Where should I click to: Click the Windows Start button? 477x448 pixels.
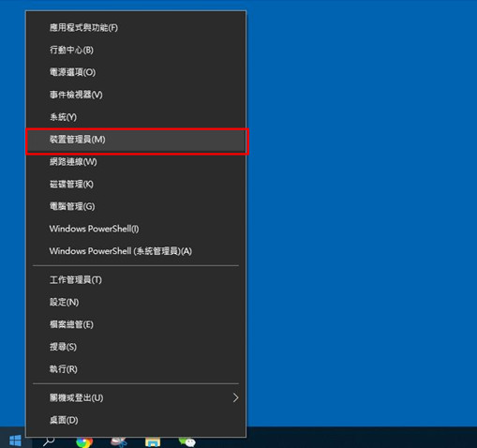point(15,441)
